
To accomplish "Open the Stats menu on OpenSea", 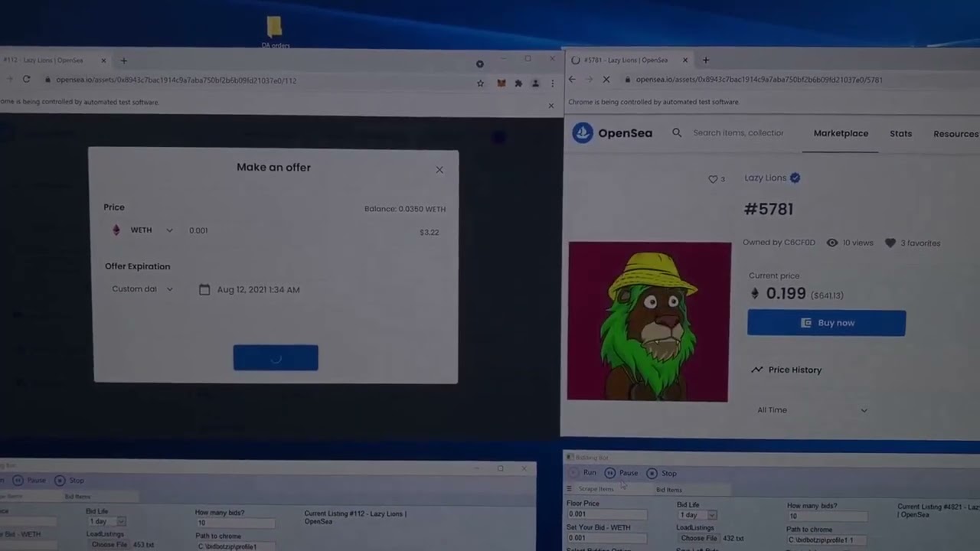I will tap(900, 134).
